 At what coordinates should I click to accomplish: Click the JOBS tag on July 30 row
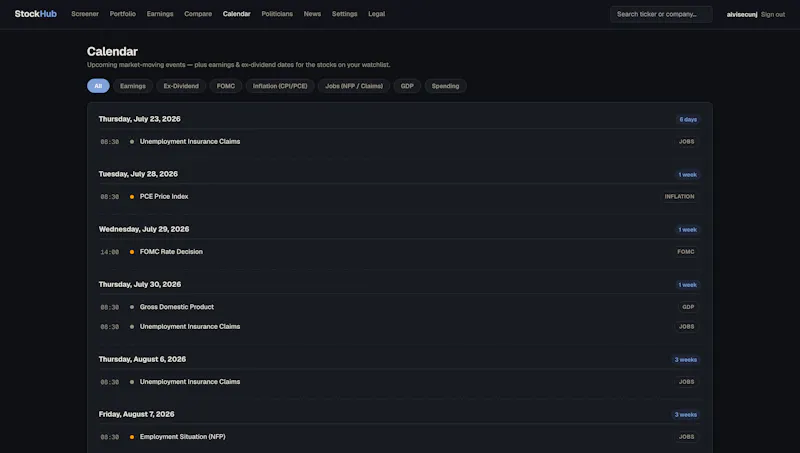tap(686, 326)
